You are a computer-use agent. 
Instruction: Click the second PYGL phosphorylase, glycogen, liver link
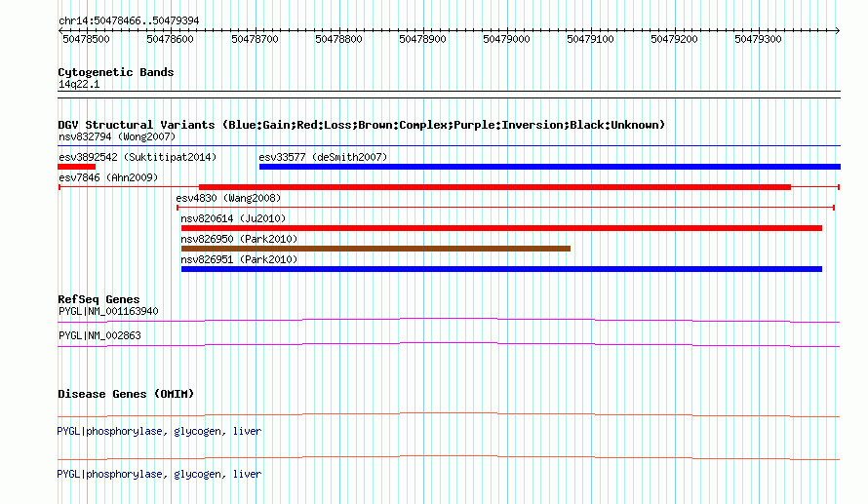159,474
